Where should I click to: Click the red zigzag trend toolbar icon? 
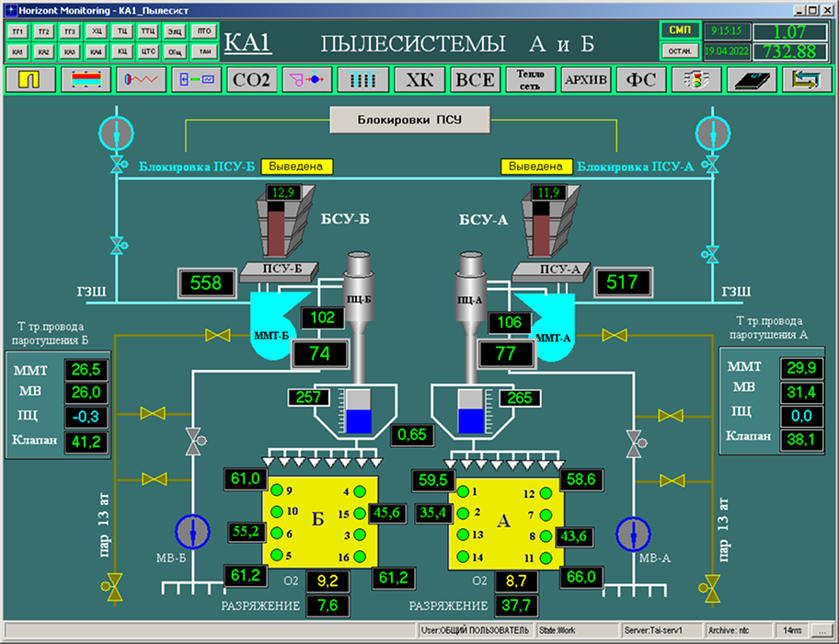tap(141, 80)
